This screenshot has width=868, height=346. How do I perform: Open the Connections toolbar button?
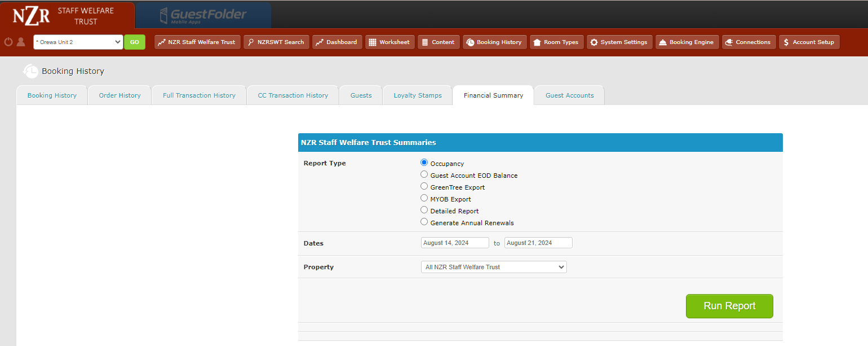[x=749, y=42]
